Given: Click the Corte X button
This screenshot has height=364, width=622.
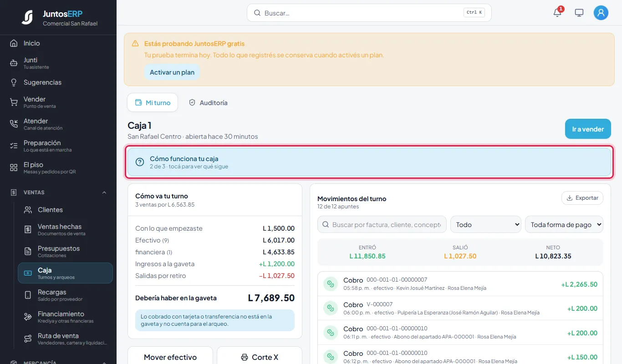Looking at the screenshot, I should tap(260, 357).
